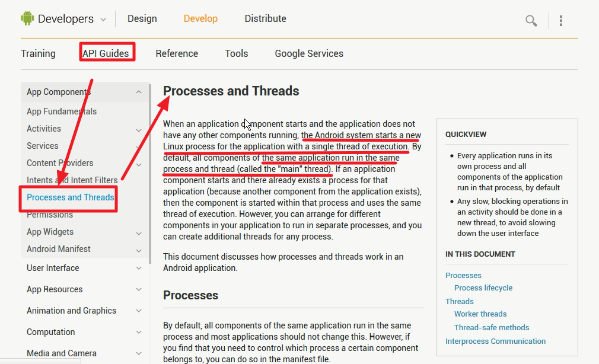The width and height of the screenshot is (599, 364).
Task: Open Intents and Intent Filters
Action: click(72, 180)
